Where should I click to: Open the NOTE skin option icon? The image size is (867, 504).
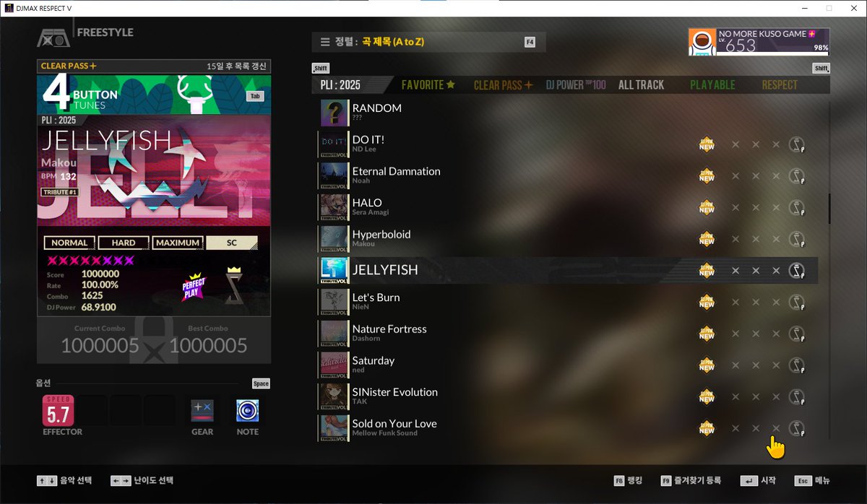coord(248,411)
